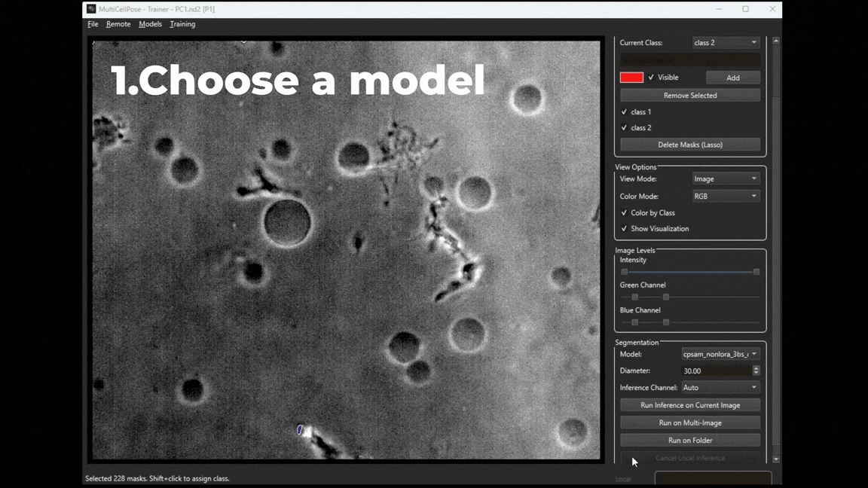Click the Run on Folder button
Screen dimensions: 868x488
[690, 441]
